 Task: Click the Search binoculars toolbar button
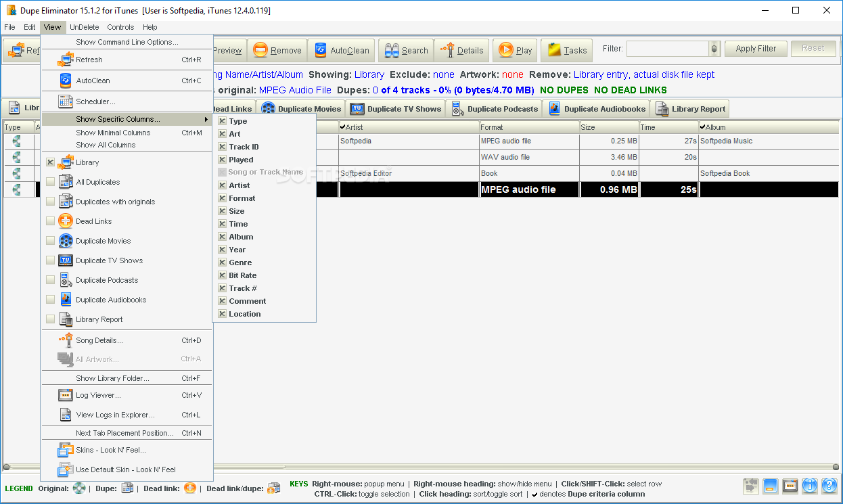point(406,50)
